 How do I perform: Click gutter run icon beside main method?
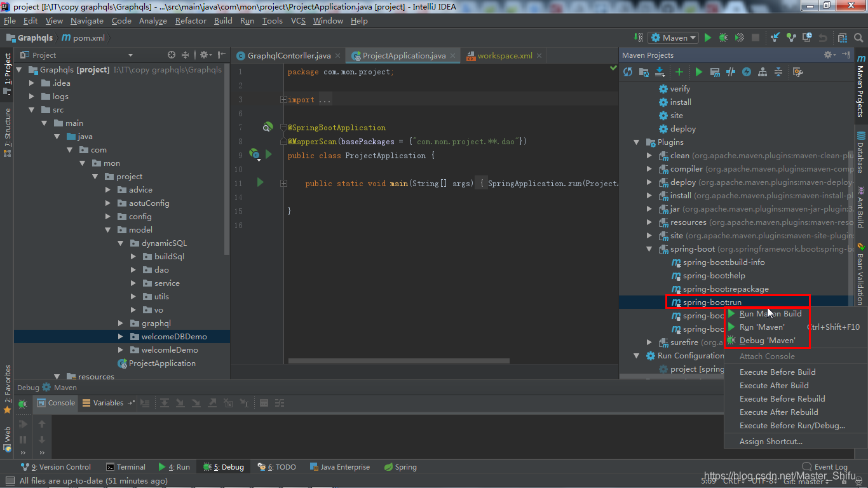point(260,183)
